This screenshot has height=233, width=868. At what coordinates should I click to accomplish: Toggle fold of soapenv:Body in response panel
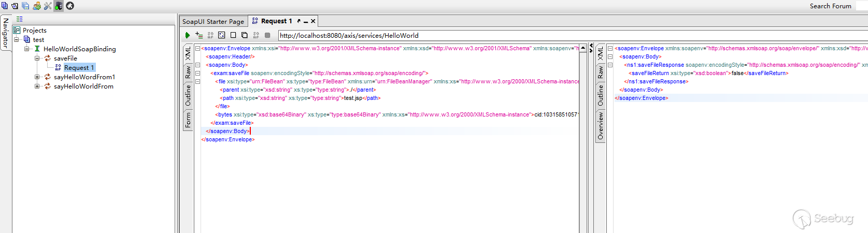pos(610,56)
